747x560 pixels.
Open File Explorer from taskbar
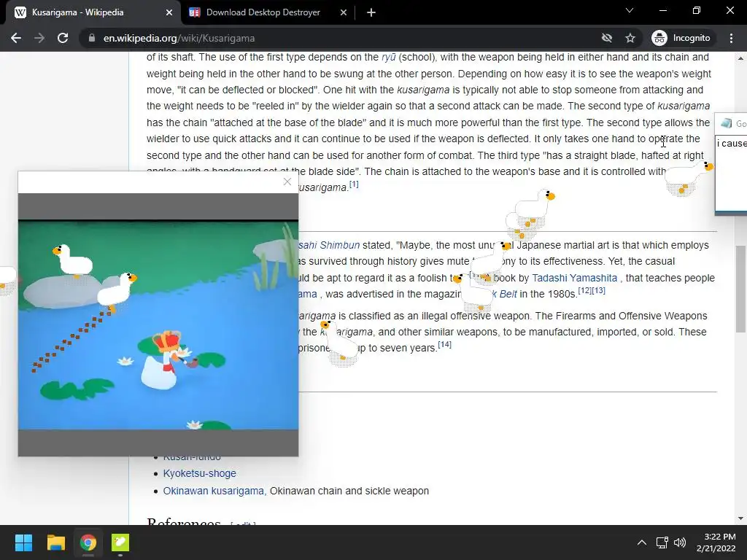pyautogui.click(x=55, y=542)
